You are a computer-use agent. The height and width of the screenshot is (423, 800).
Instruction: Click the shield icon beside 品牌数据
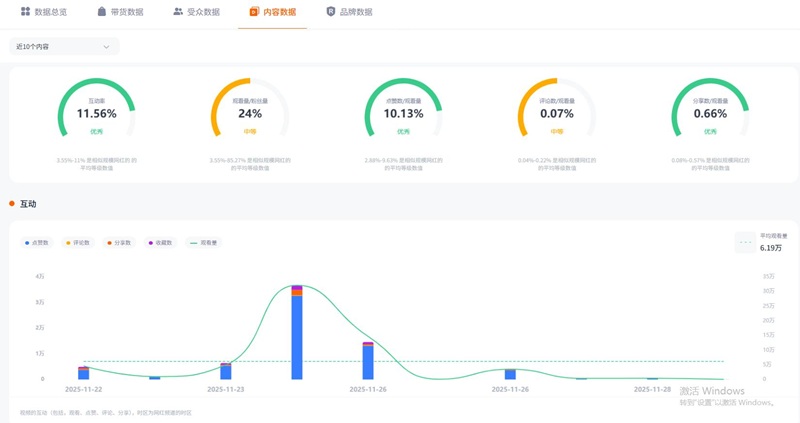(331, 11)
